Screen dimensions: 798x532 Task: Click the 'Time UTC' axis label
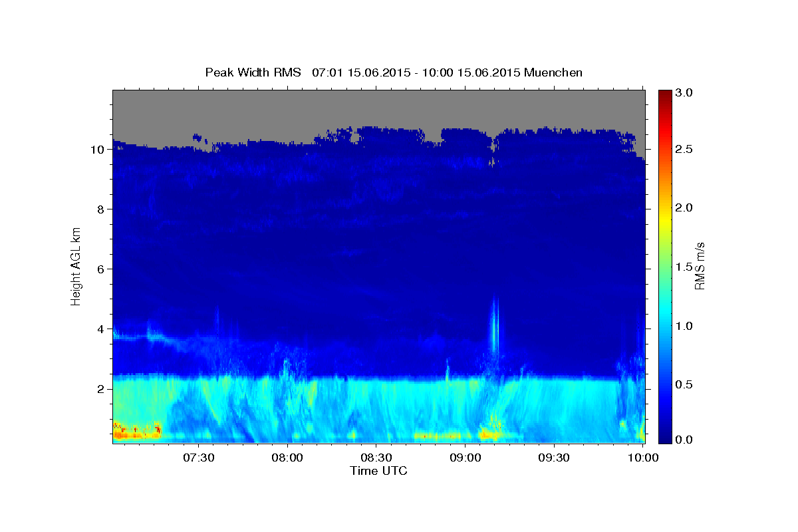378,471
